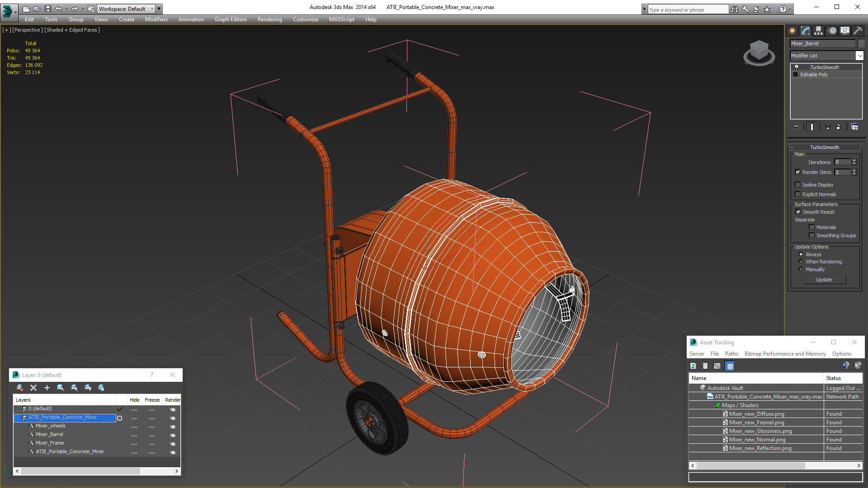Collapse ATIE_Portable_Concrete_Mixer layer tree
Screen dimensions: 868x488
coord(18,418)
